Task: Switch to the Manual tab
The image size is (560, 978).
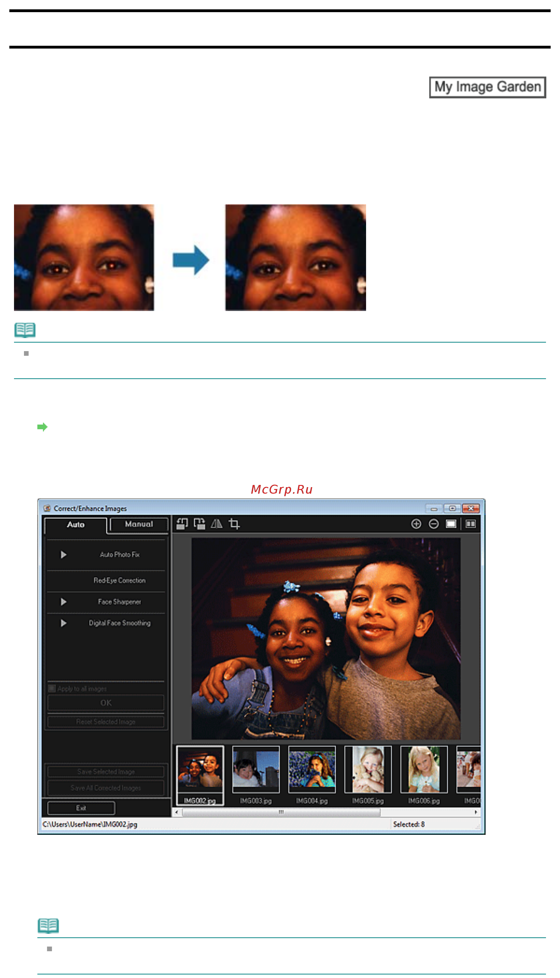Action: pyautogui.click(x=139, y=524)
